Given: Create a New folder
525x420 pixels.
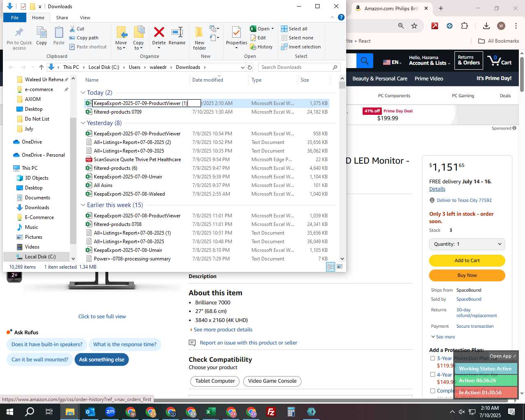Looking at the screenshot, I should (x=199, y=38).
